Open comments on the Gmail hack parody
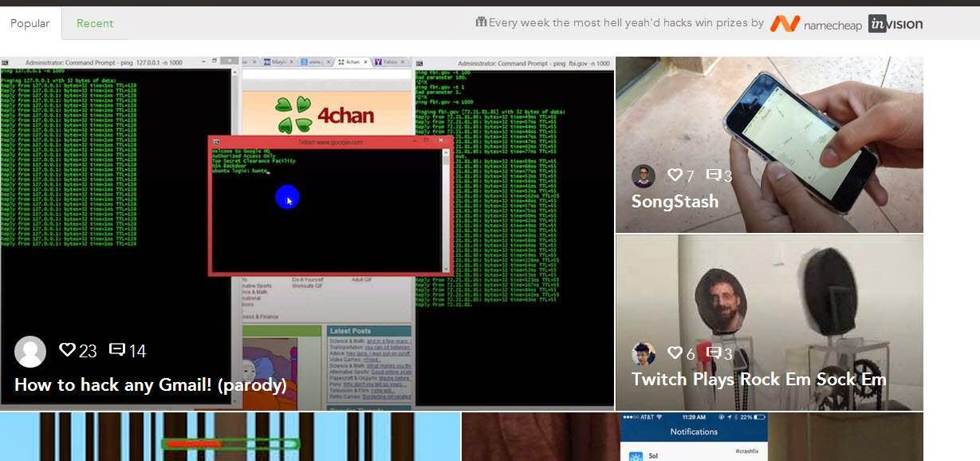This screenshot has height=461, width=980. [x=117, y=350]
